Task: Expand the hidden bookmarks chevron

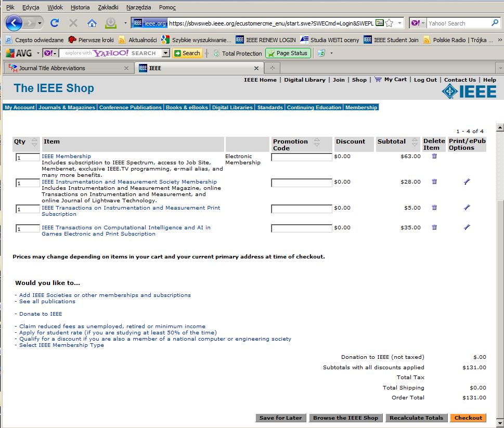Action: 500,40
